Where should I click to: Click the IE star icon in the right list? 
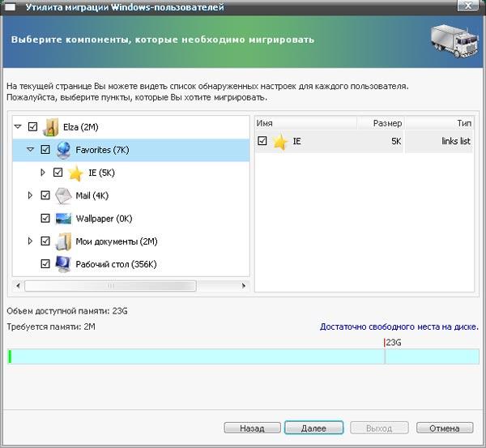point(279,142)
